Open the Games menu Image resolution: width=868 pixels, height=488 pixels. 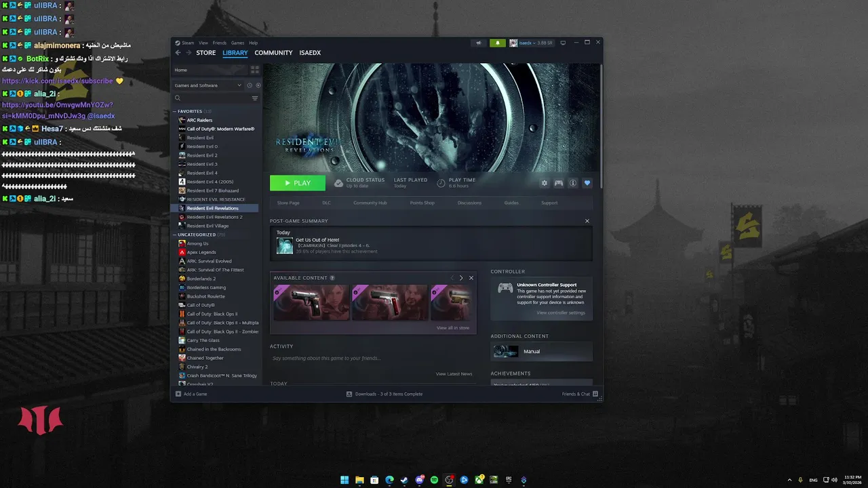(237, 43)
